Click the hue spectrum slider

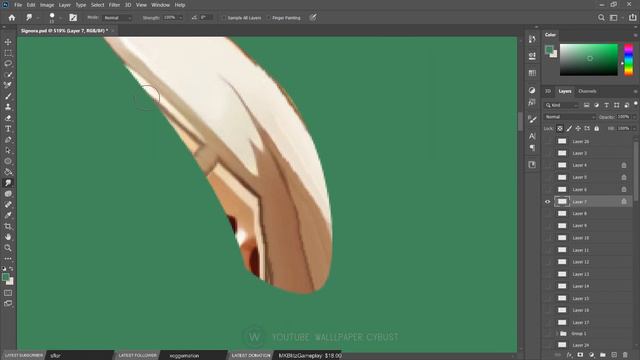click(x=629, y=60)
